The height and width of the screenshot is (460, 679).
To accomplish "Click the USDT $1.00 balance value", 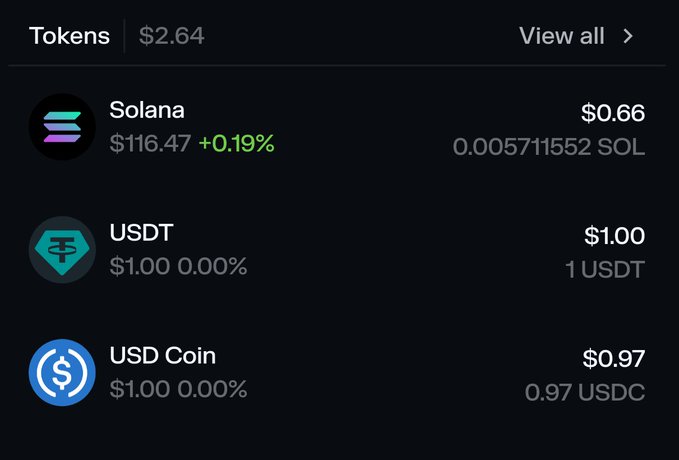I will click(x=615, y=236).
